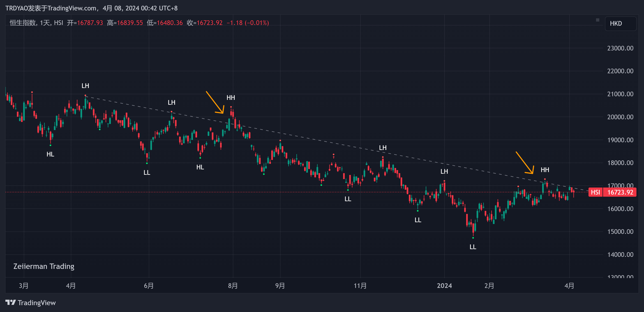
Task: Click the HSI red price tag
Action: tap(595, 192)
